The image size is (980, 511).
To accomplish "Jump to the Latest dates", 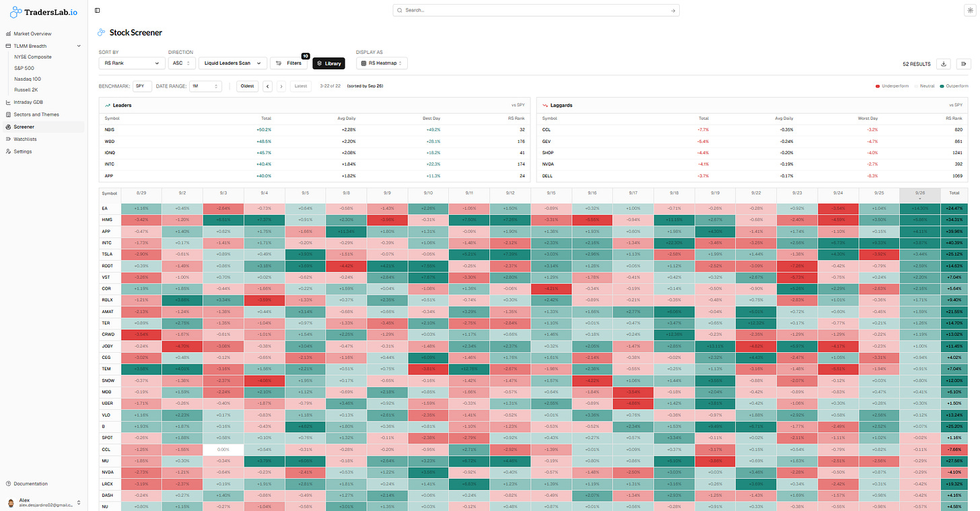I will [301, 86].
